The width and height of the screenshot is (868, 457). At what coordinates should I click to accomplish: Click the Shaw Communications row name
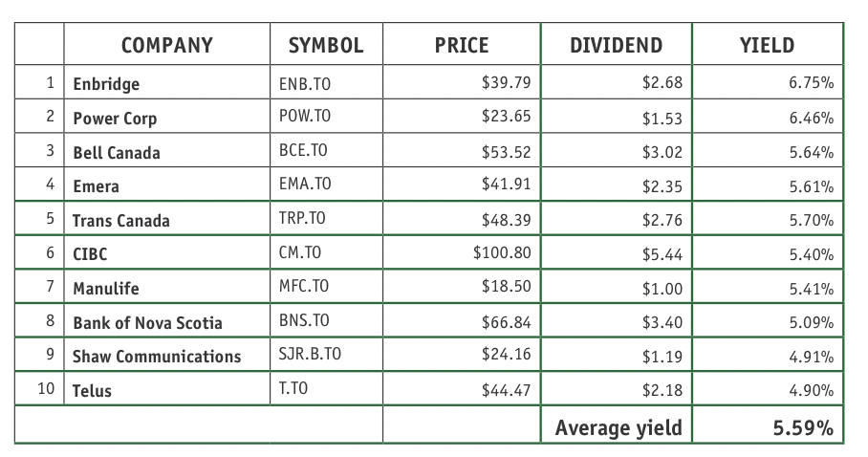tap(157, 357)
